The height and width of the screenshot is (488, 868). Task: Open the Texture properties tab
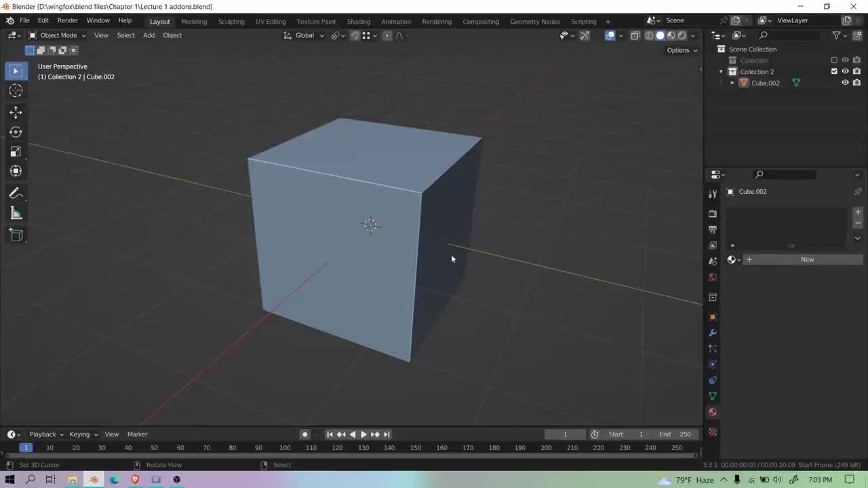click(712, 432)
